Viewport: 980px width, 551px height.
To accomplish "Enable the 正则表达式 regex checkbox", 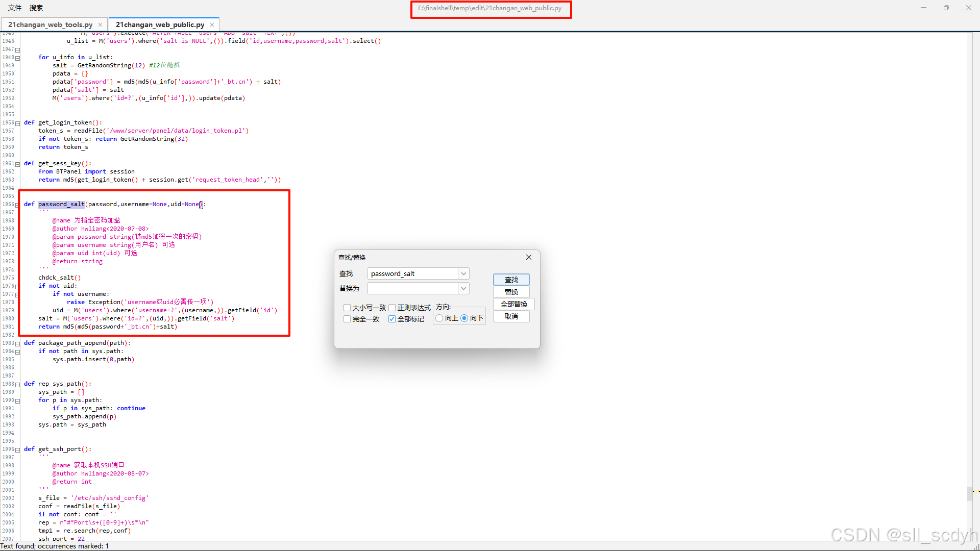I will pyautogui.click(x=392, y=308).
